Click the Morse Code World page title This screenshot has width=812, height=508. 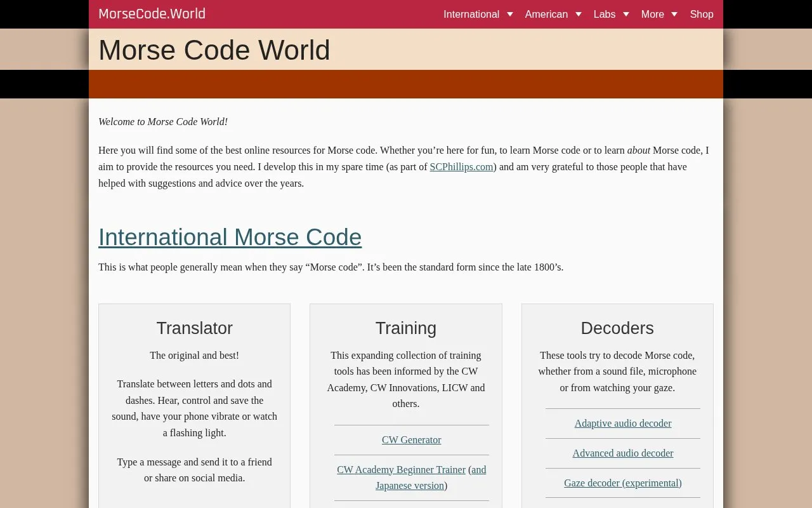214,50
